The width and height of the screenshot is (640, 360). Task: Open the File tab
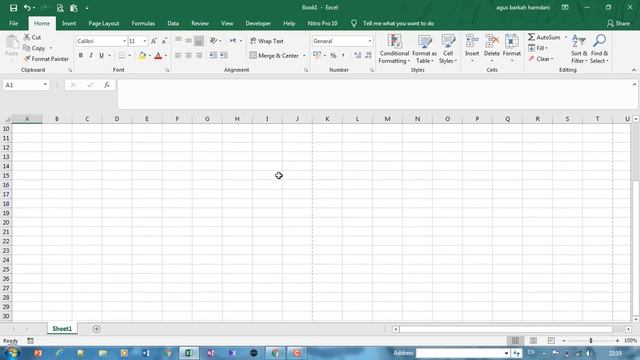tap(13, 23)
